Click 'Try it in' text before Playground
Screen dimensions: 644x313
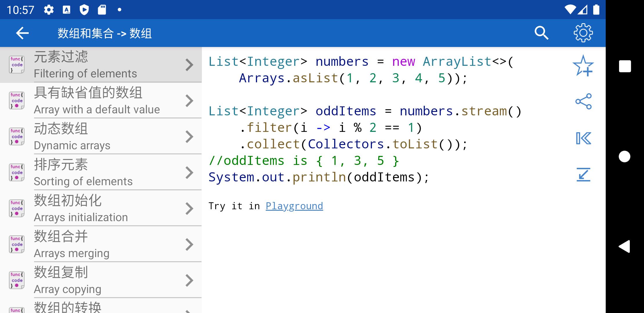(x=234, y=206)
